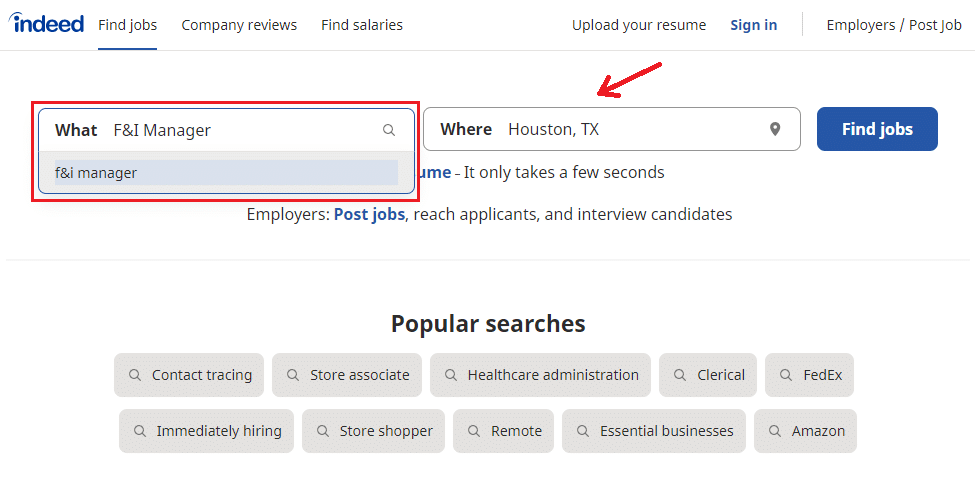Open Employers / Post Job link
975x483 pixels.
(x=894, y=25)
